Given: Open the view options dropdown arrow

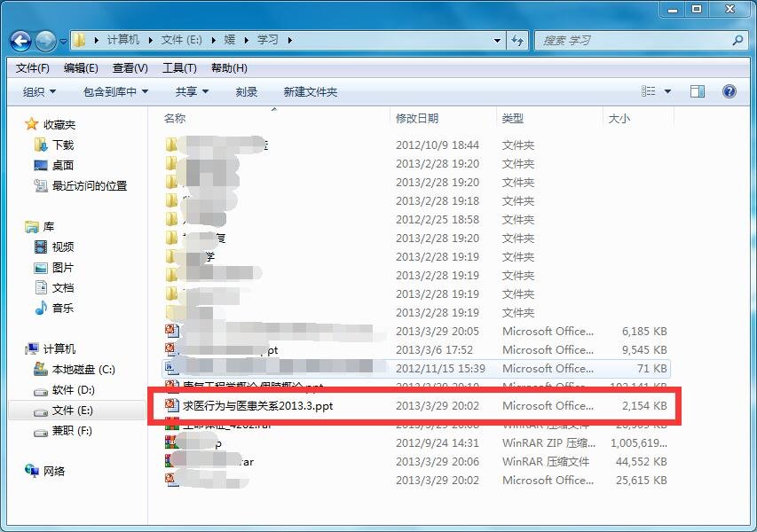Looking at the screenshot, I should 668,91.
